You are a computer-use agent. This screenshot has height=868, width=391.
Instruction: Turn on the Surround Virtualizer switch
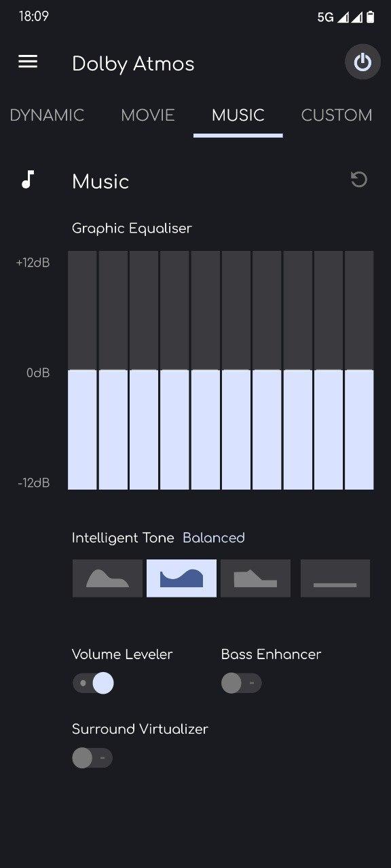[93, 757]
